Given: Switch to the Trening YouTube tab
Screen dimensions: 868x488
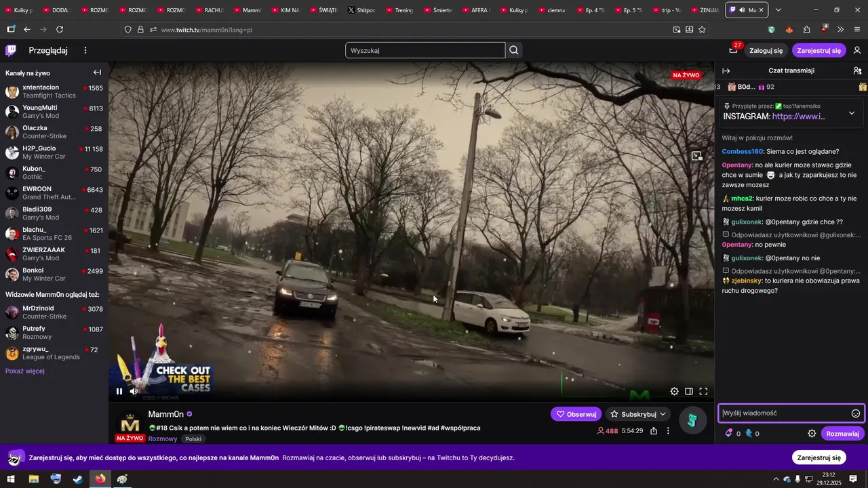Looking at the screenshot, I should click(399, 10).
